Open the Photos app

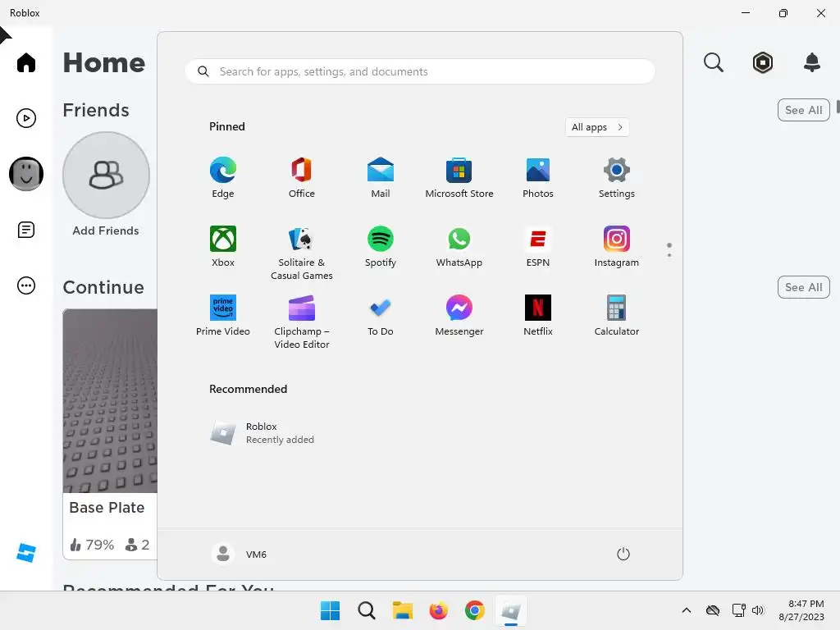(x=538, y=177)
